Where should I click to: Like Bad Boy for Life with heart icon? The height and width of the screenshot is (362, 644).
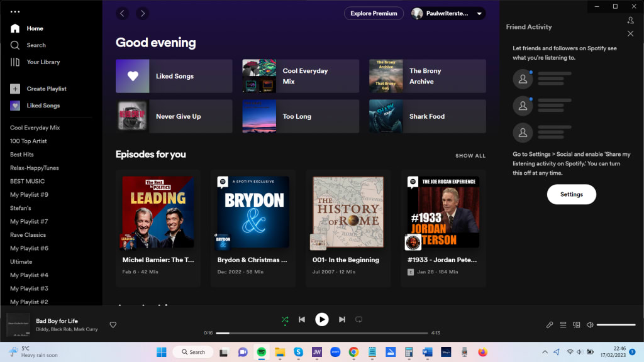(x=113, y=325)
